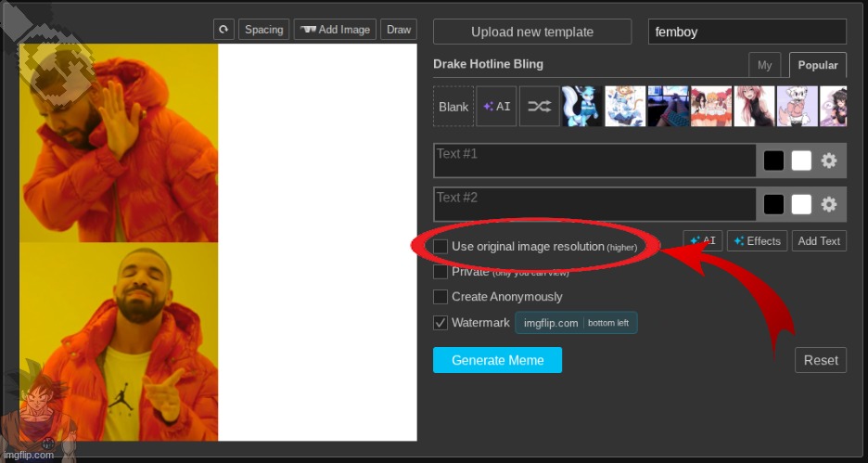Select the white cat character template thumbnail

(x=798, y=107)
